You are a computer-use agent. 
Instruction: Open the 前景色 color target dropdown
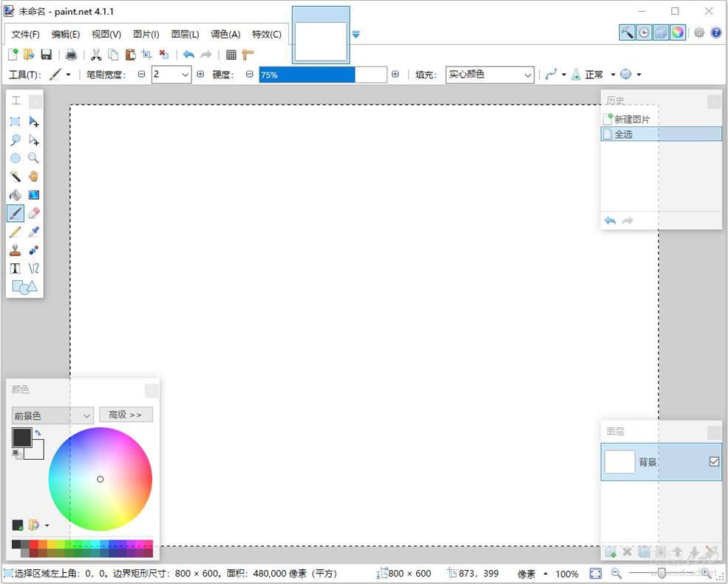click(52, 415)
